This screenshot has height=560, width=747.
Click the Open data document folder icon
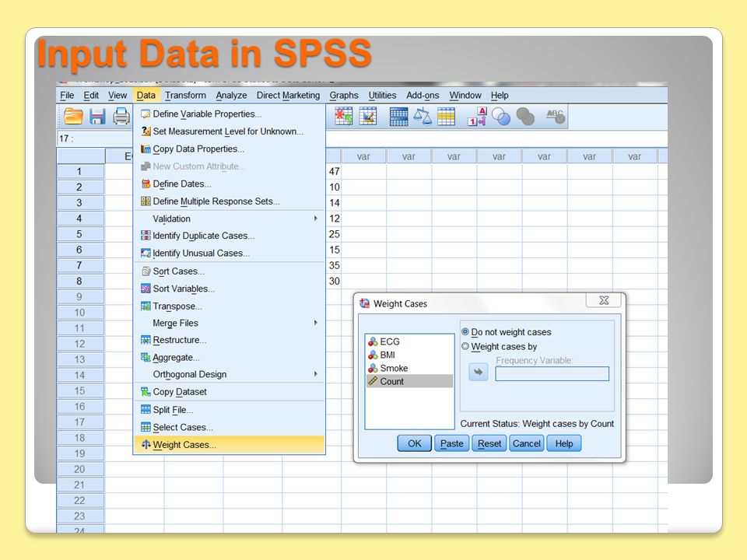[73, 116]
